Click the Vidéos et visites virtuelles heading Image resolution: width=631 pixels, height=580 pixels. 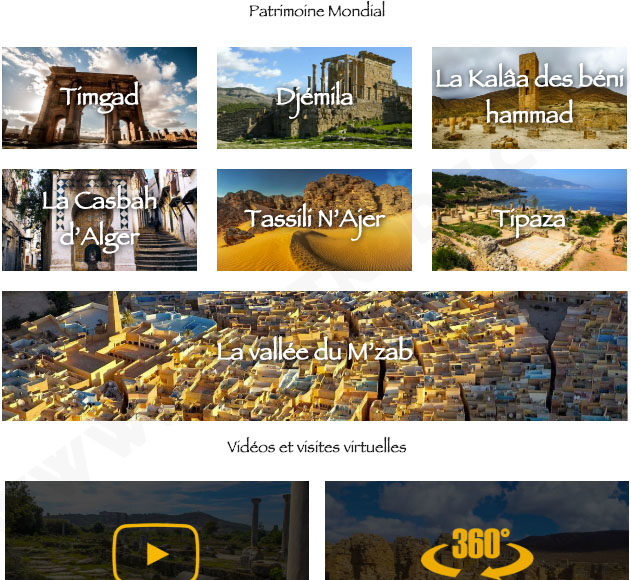[x=317, y=447]
